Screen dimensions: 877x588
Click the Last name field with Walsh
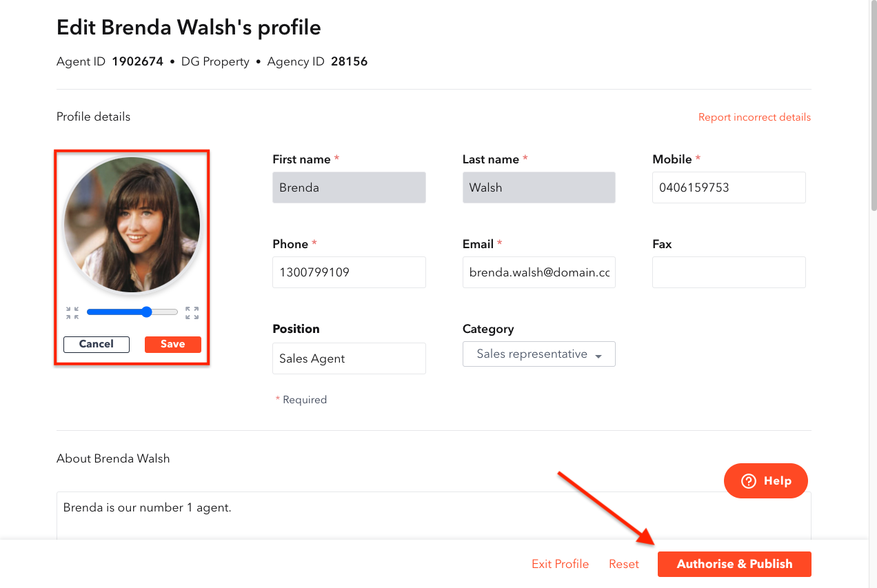pyautogui.click(x=539, y=187)
